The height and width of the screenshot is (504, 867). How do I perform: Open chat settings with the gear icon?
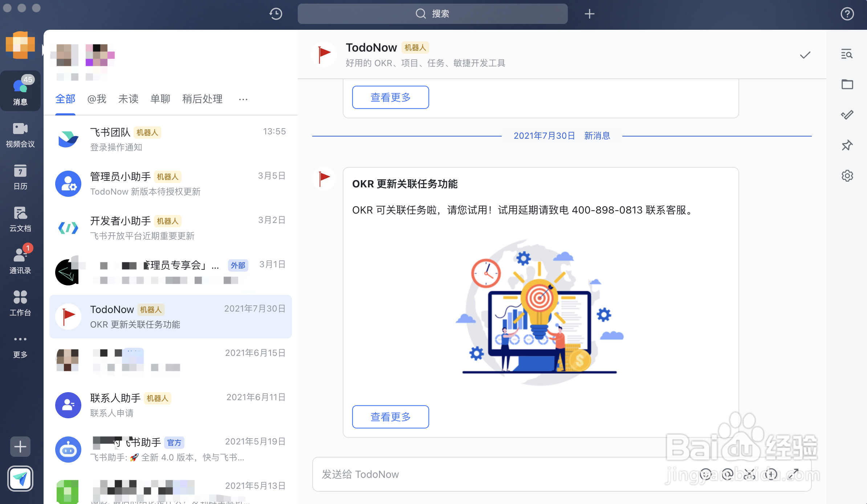coord(847,176)
